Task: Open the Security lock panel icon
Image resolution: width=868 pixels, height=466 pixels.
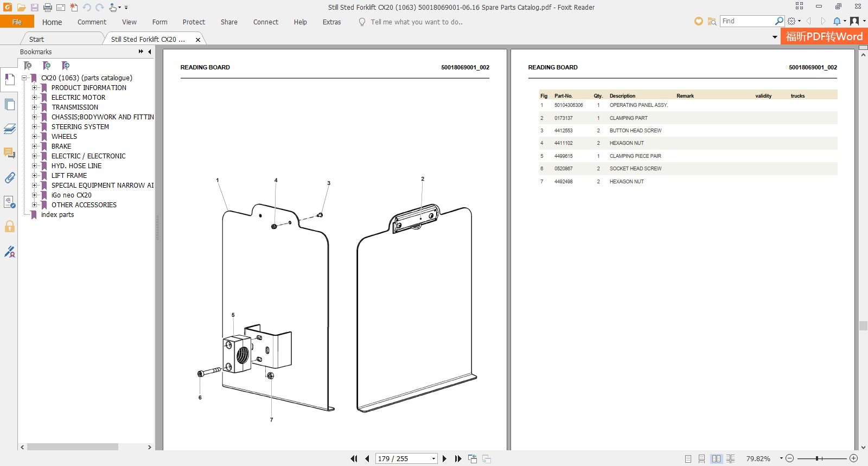Action: pyautogui.click(x=9, y=227)
